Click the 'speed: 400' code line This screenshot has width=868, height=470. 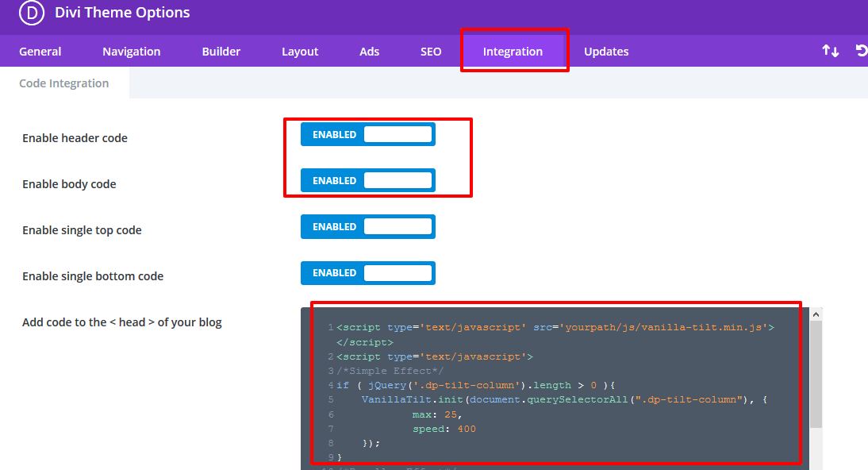(x=444, y=429)
